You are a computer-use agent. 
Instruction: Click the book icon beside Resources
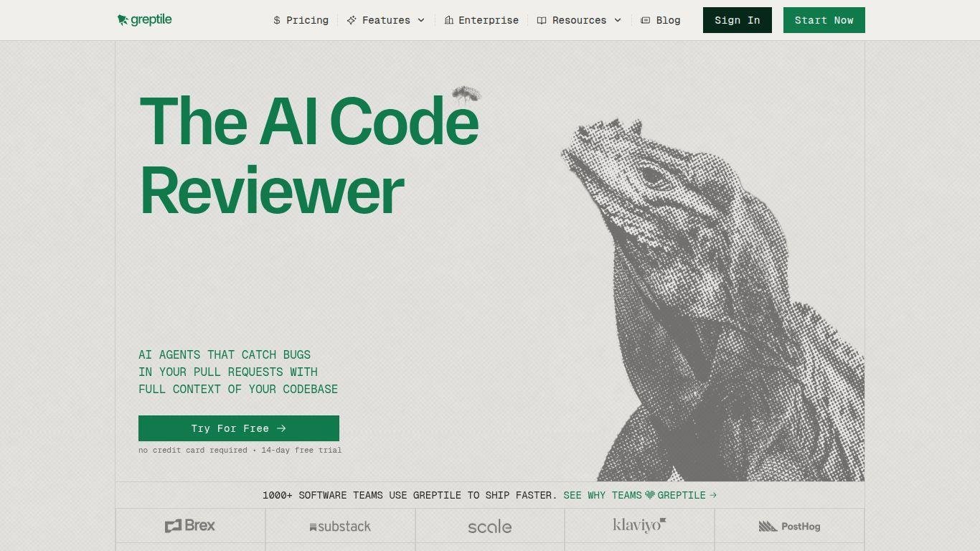point(542,20)
